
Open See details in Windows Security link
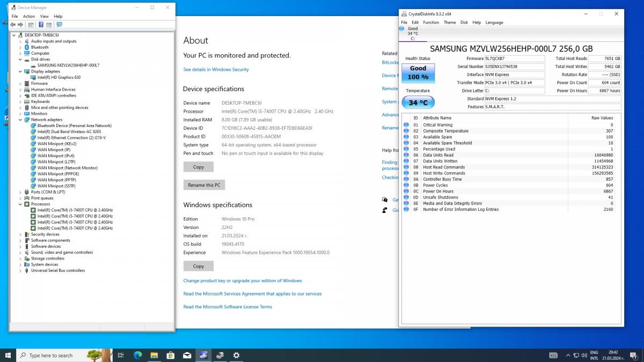(x=216, y=69)
